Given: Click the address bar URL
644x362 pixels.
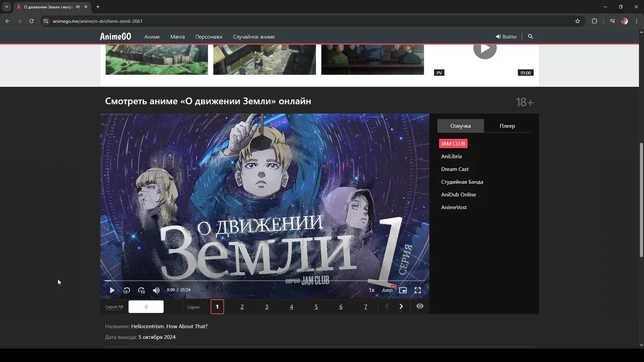Looking at the screenshot, I should [x=97, y=21].
